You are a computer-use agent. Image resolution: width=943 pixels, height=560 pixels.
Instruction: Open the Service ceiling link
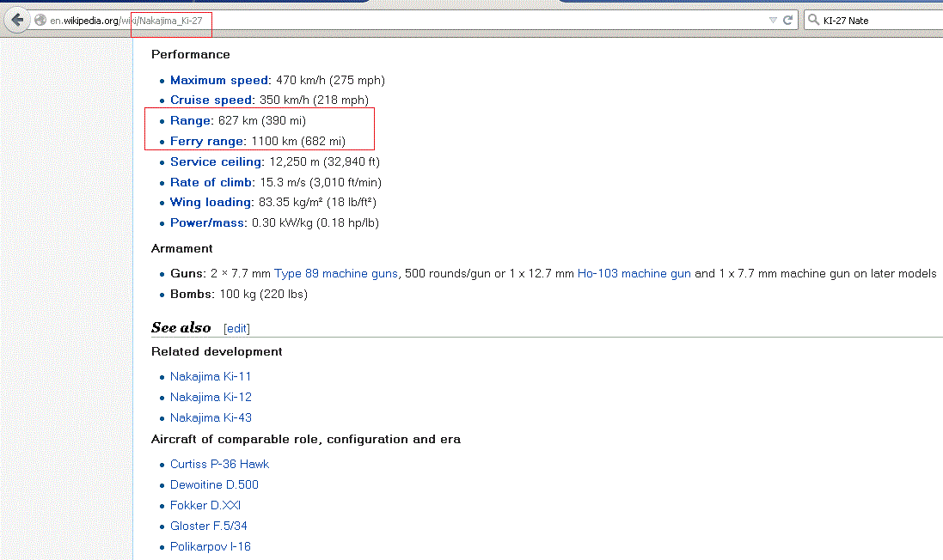(x=216, y=161)
